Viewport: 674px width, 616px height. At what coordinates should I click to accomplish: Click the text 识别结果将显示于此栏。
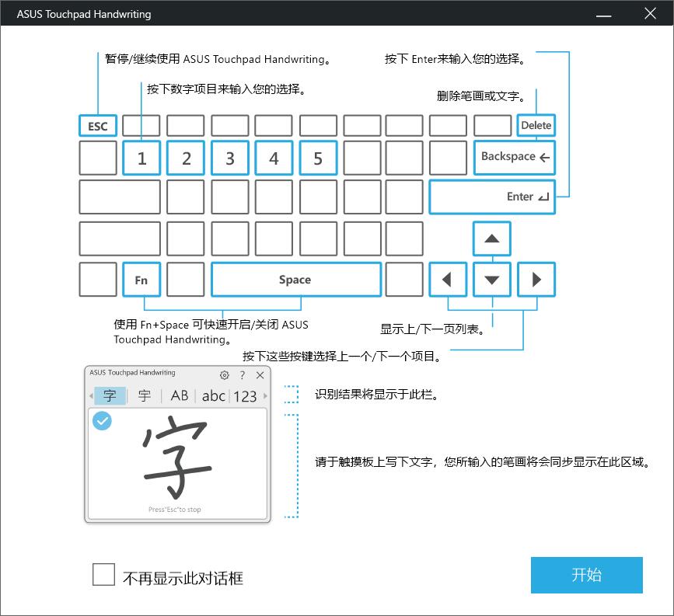pyautogui.click(x=377, y=394)
